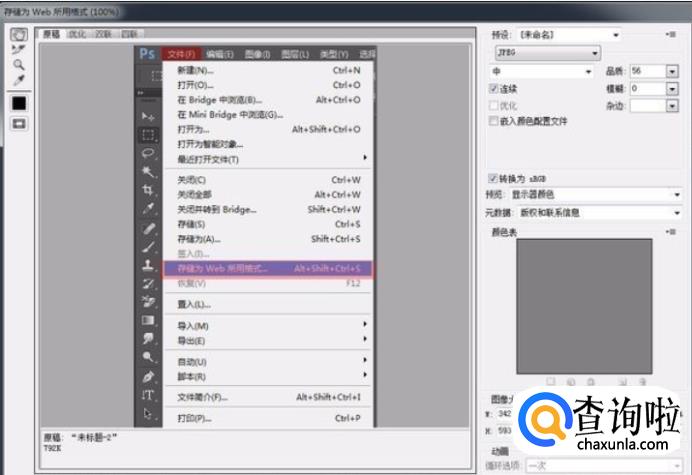Click the 模糊 value field showing 0

(647, 89)
